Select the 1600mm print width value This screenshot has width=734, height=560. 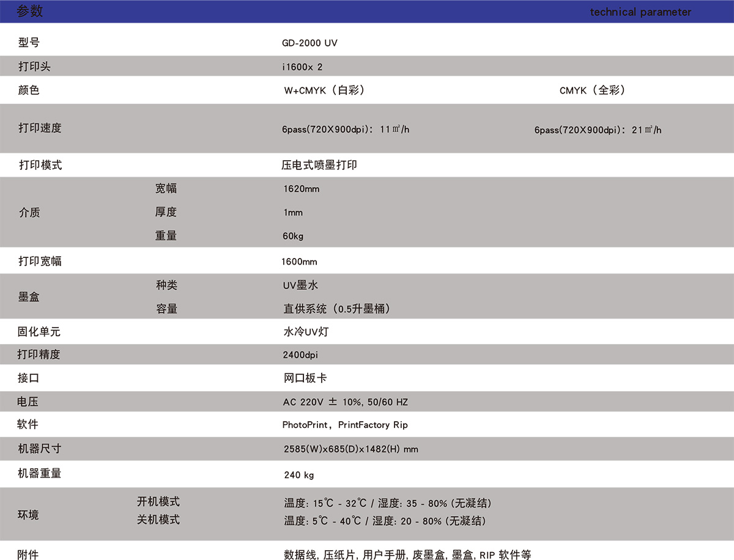tap(299, 262)
